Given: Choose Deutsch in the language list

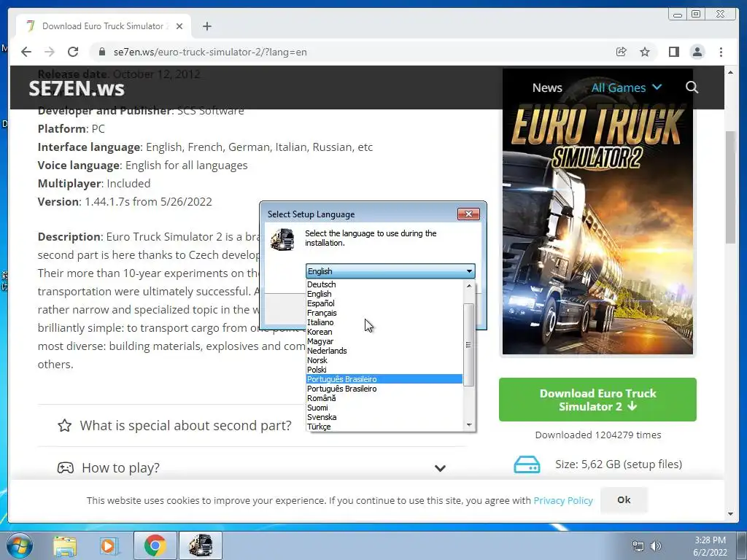Looking at the screenshot, I should coord(384,284).
